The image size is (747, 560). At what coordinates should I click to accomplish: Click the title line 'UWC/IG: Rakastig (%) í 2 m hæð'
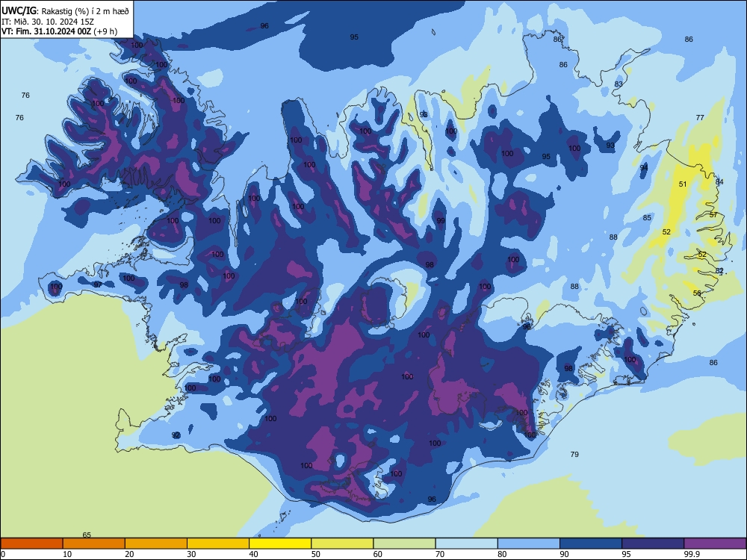click(x=65, y=10)
